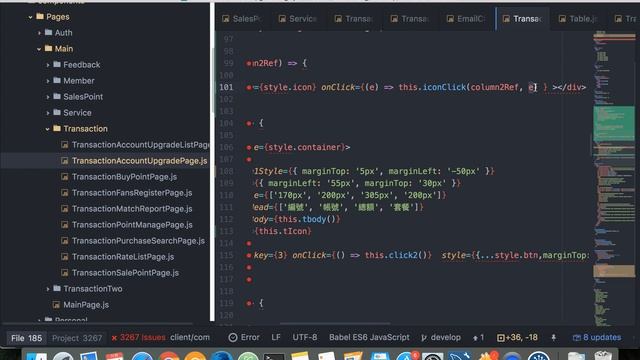This screenshot has width=640, height=360.
Task: Switch to the SalesP editor tab
Action: [x=242, y=19]
